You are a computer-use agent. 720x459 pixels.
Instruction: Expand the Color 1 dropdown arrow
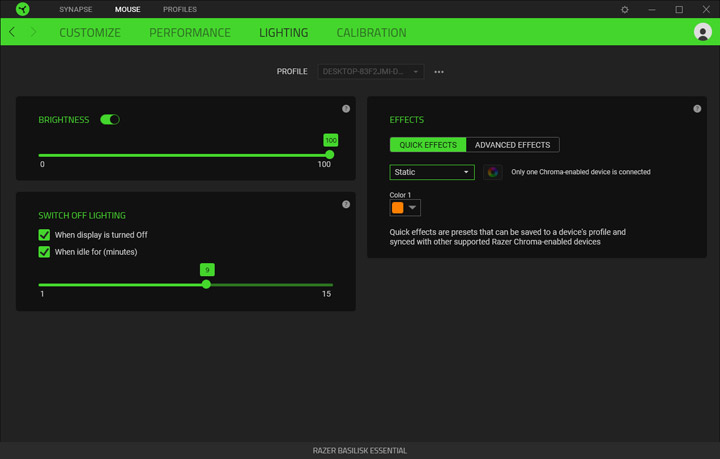412,208
